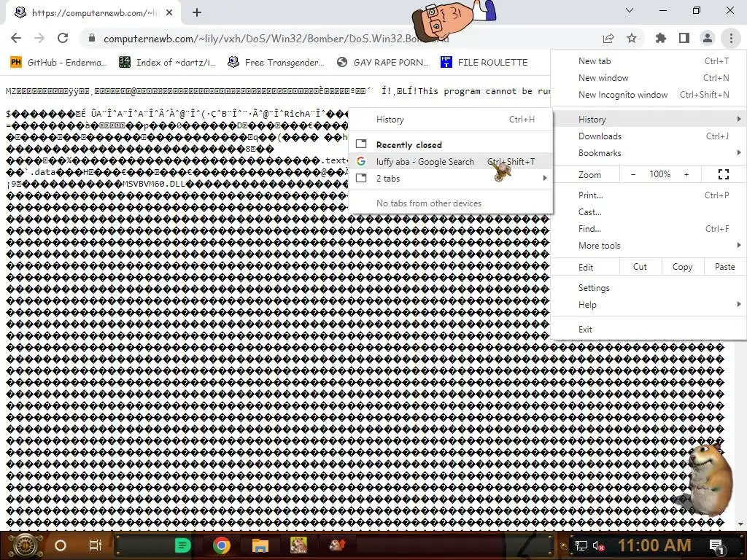Reopen luffy aba - Google Search tab
Viewport: 747px width, 560px height.
[451, 161]
